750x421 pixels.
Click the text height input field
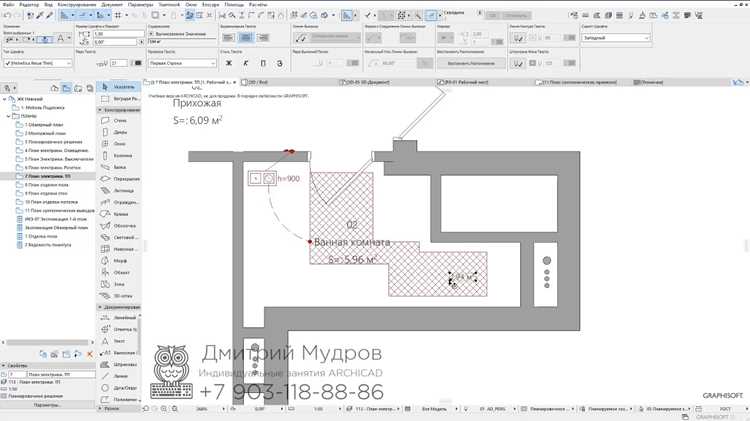click(118, 34)
